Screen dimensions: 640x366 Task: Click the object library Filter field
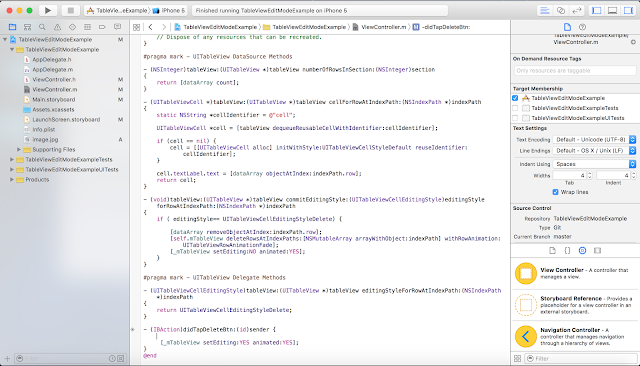581,358
